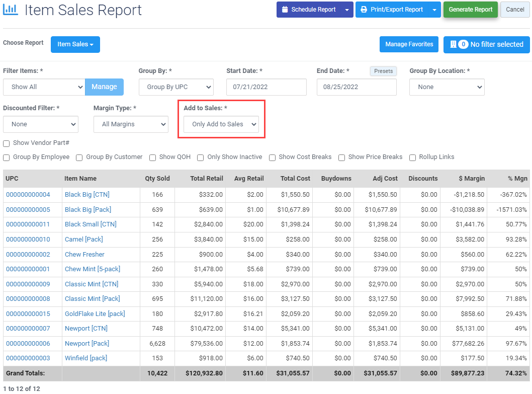Sort by % Mgn column header
Viewport: 532px width, 394px height.
point(517,179)
